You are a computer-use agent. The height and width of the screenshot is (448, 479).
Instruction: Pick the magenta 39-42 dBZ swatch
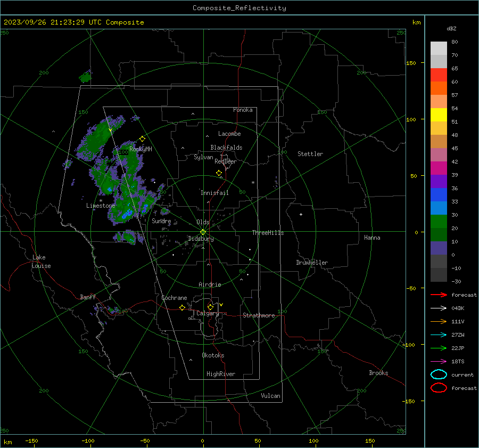coord(439,168)
